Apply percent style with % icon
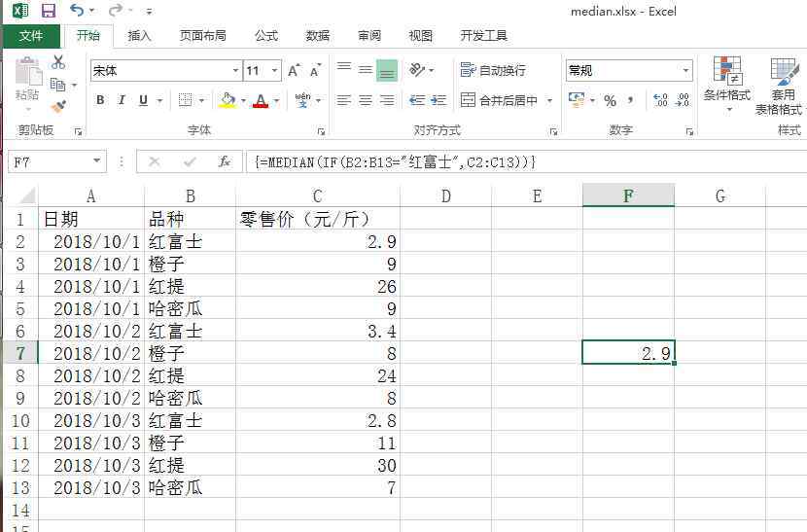The height and width of the screenshot is (532, 807). pyautogui.click(x=610, y=100)
